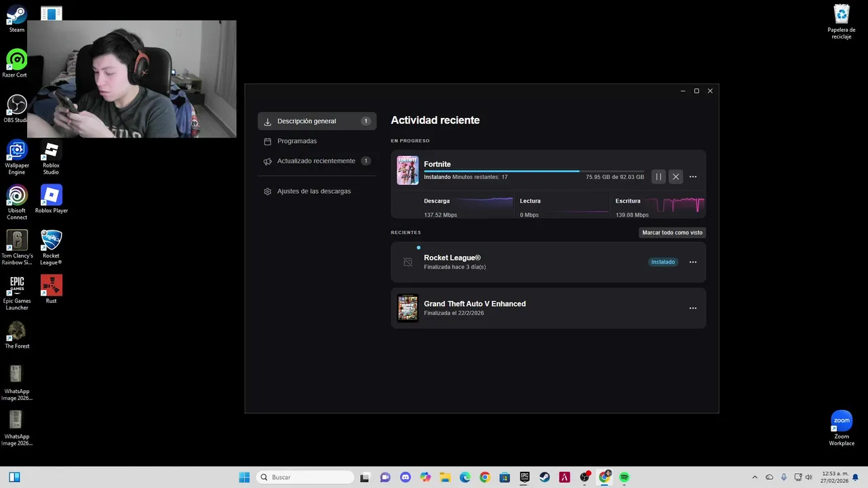Open the Windows Start menu
Viewport: 868px width, 488px height.
(x=244, y=477)
